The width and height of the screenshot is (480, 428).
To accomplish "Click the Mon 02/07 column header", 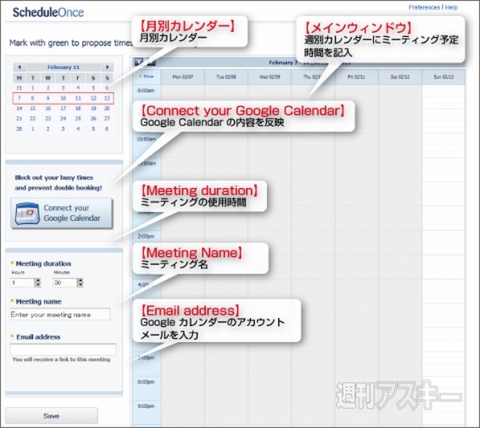I will (x=183, y=77).
